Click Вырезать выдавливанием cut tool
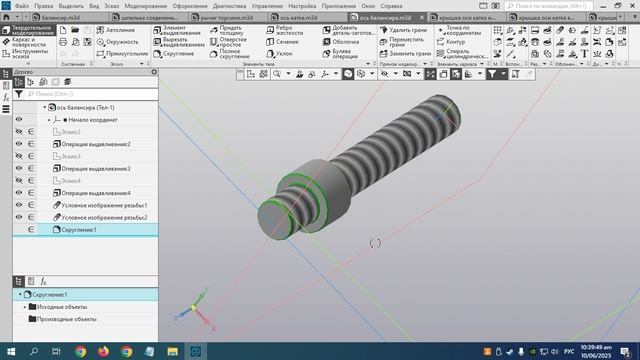 pyautogui.click(x=179, y=42)
